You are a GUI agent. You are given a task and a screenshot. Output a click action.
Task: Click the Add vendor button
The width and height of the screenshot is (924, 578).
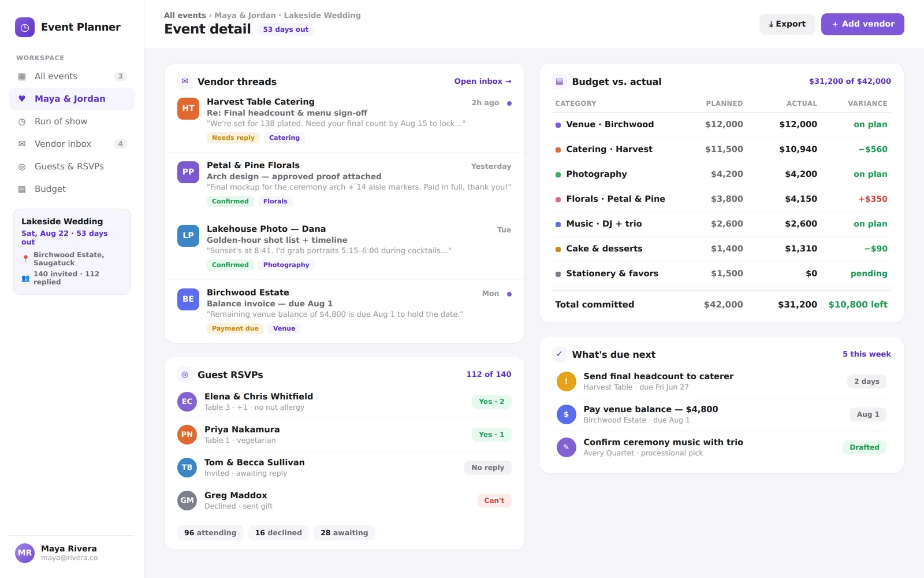[863, 24]
